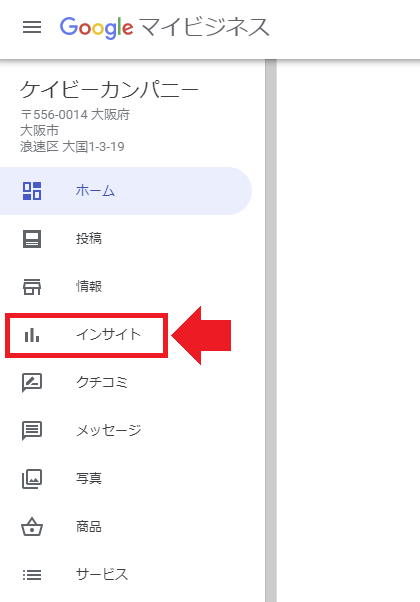Click the address line 浪速区 大国1-3-19
This screenshot has height=602, width=420.
(72, 147)
